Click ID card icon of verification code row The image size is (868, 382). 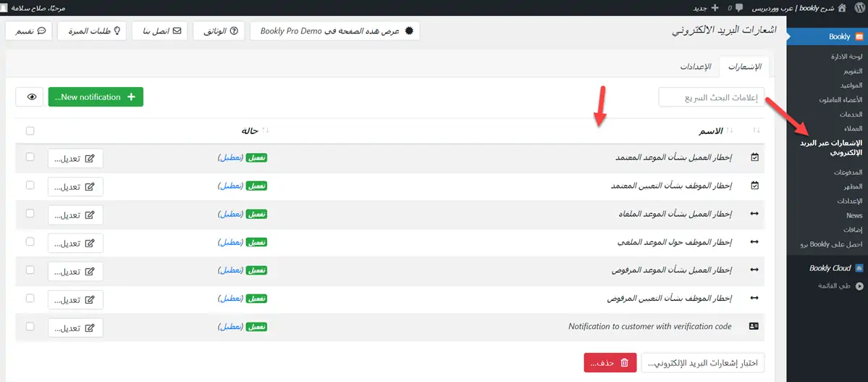(754, 327)
